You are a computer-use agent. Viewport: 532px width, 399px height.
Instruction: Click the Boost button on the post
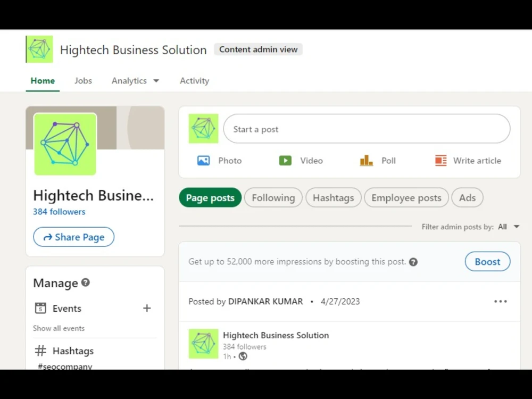487,261
